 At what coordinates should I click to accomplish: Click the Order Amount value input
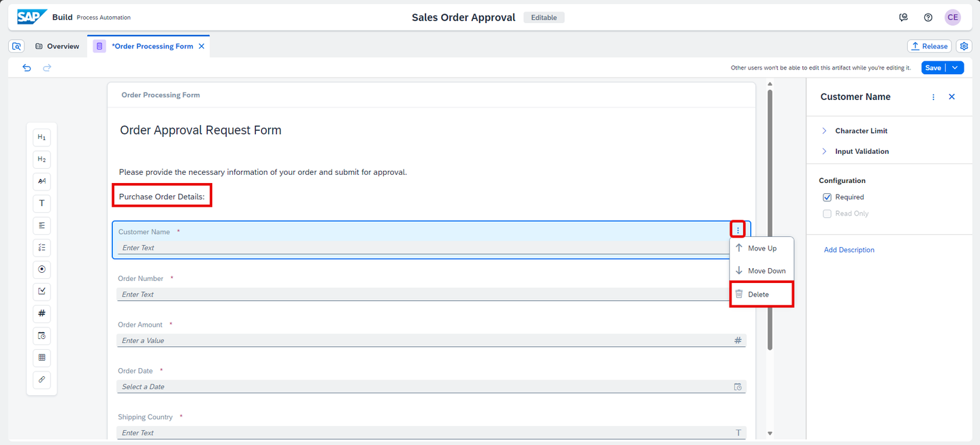[x=431, y=340]
